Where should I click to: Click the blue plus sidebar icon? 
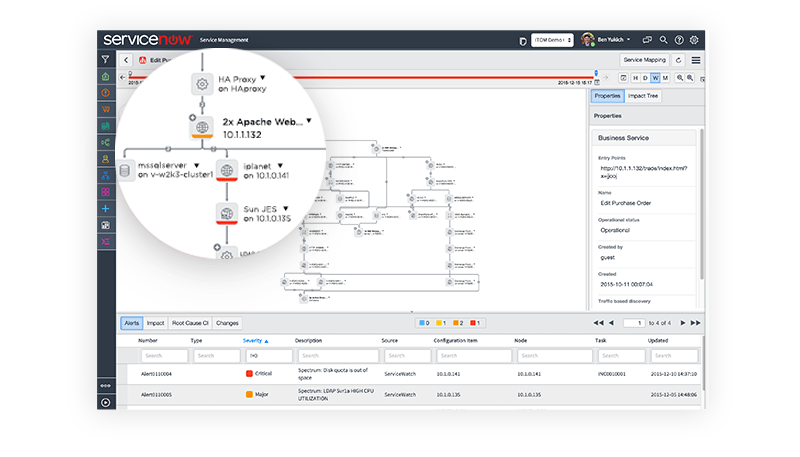click(106, 209)
